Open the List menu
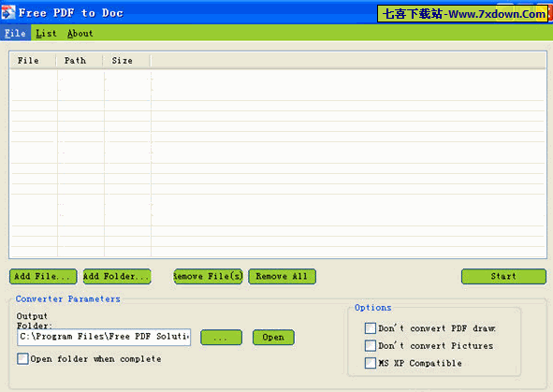This screenshot has height=392, width=553. [46, 34]
